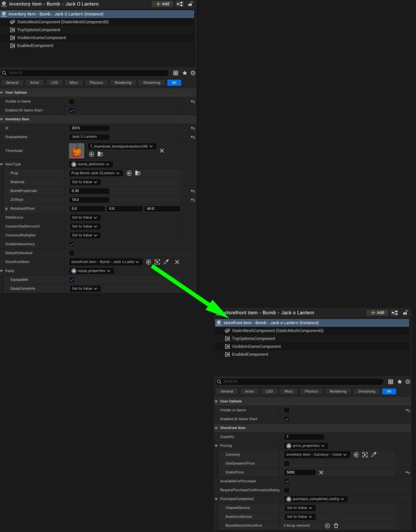
Task: Add element to ResetItemsOnConfirm array
Action: (x=327, y=526)
